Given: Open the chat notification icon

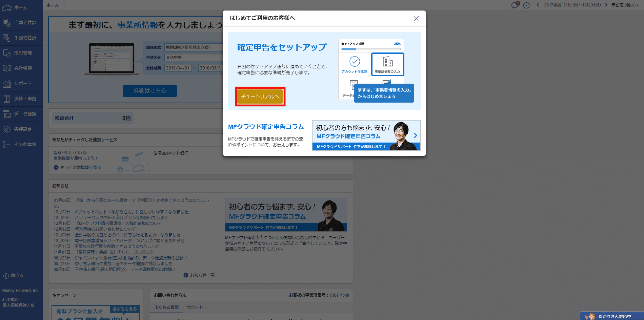Looking at the screenshot, I should tap(515, 5).
